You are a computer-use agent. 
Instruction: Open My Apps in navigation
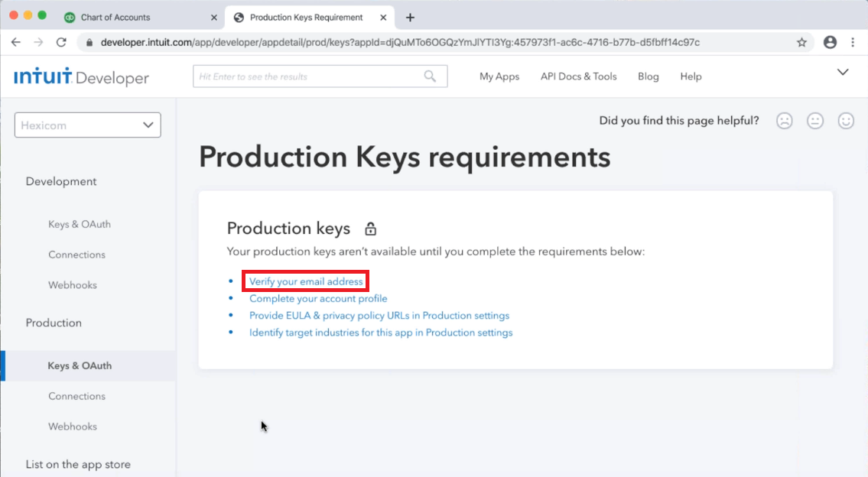pos(499,76)
